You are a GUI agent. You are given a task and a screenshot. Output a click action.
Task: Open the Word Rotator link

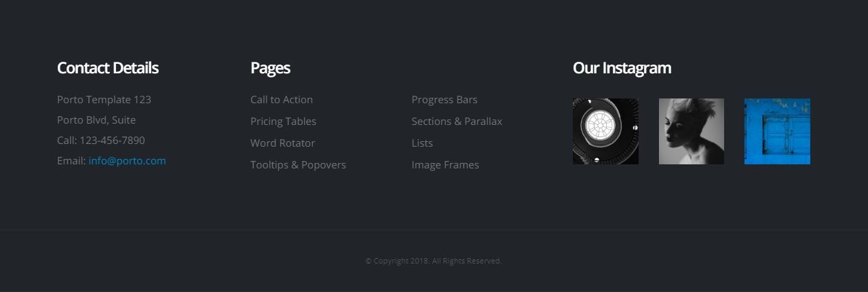282,143
